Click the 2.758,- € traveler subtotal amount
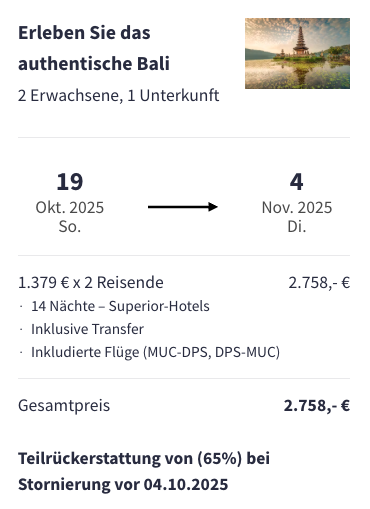 pyautogui.click(x=319, y=283)
